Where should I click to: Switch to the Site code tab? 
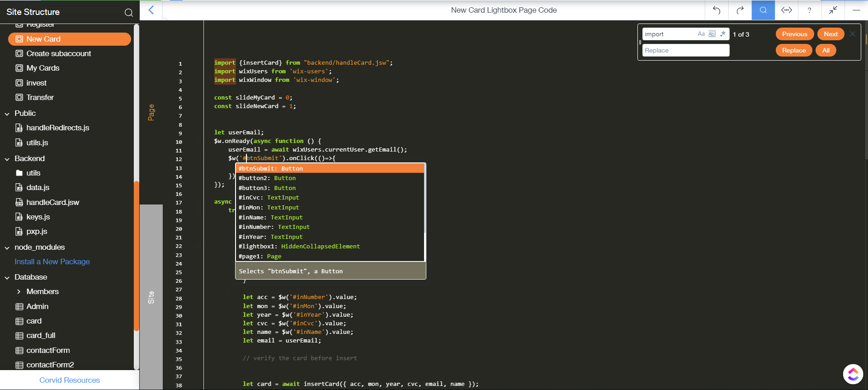151,297
